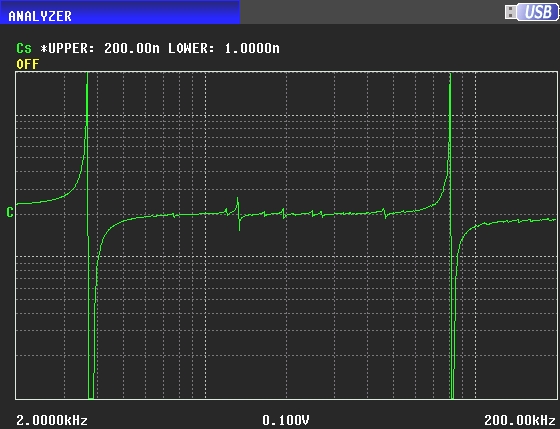Set the 2.0000kHz start frequency
This screenshot has width=560, height=429.
click(x=52, y=420)
